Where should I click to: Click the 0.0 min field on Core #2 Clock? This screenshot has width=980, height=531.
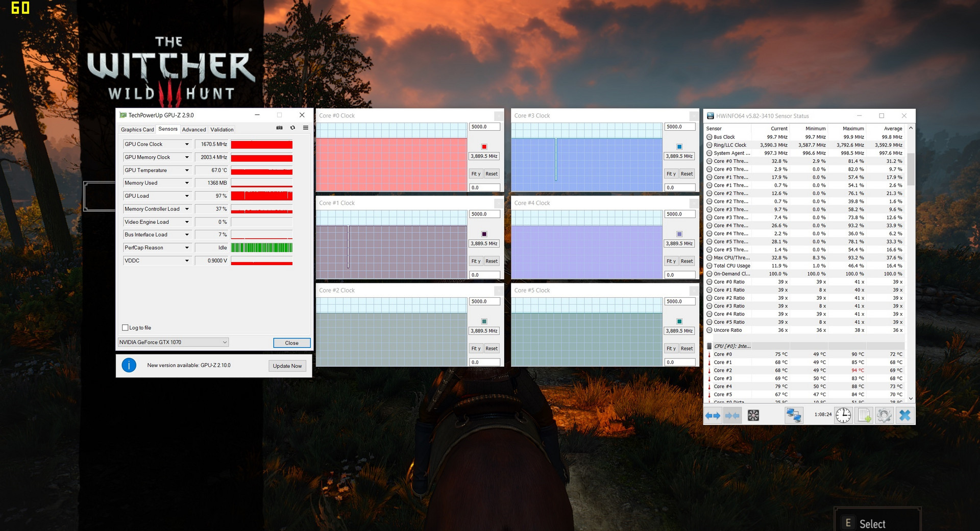(484, 362)
